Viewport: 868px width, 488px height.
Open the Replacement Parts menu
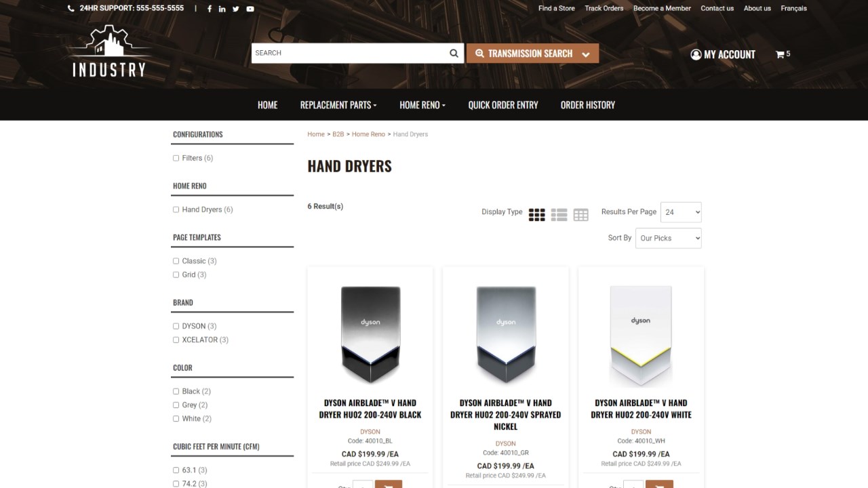tap(338, 105)
